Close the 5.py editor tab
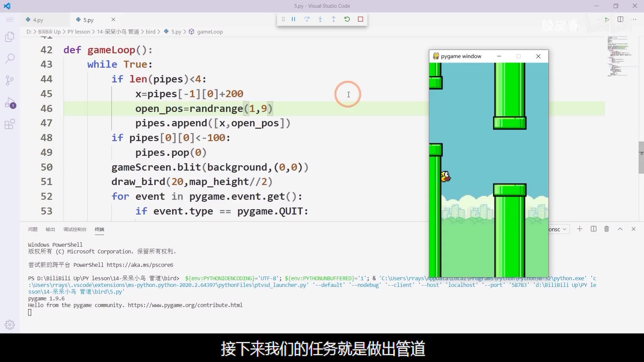644x362 pixels. coord(113,19)
